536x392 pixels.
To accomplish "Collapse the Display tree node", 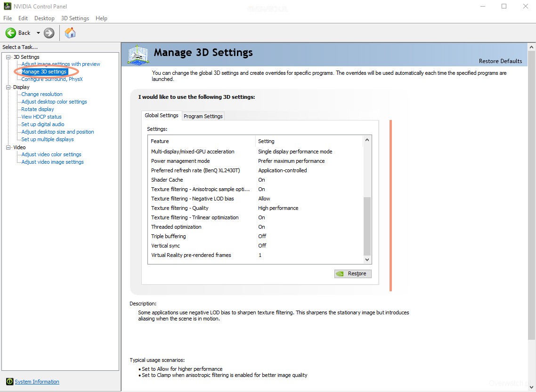I will tap(8, 87).
